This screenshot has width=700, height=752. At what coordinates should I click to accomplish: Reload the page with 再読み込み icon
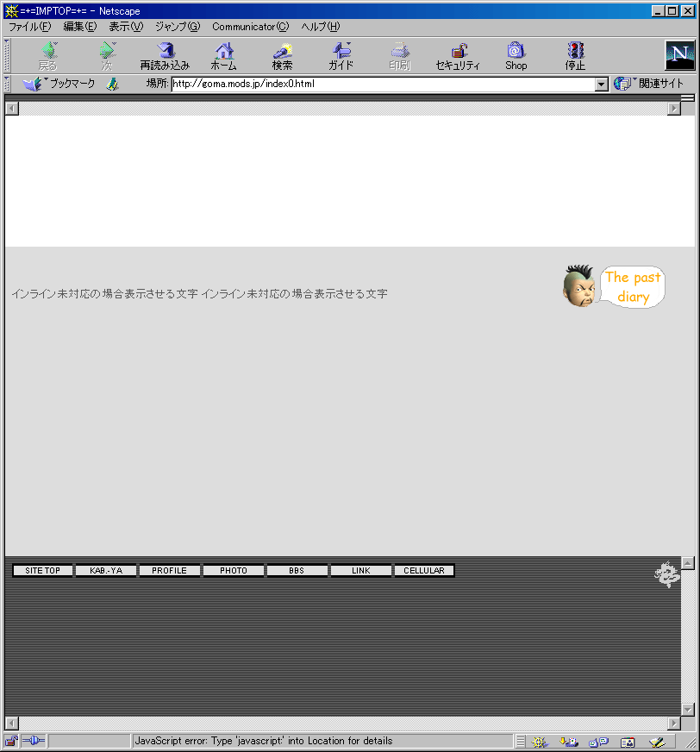tap(165, 56)
